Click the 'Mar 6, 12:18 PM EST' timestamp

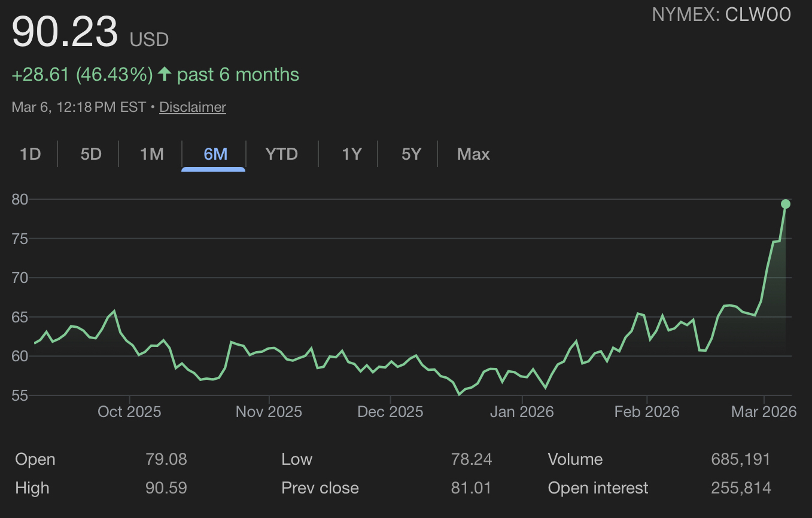click(x=79, y=107)
